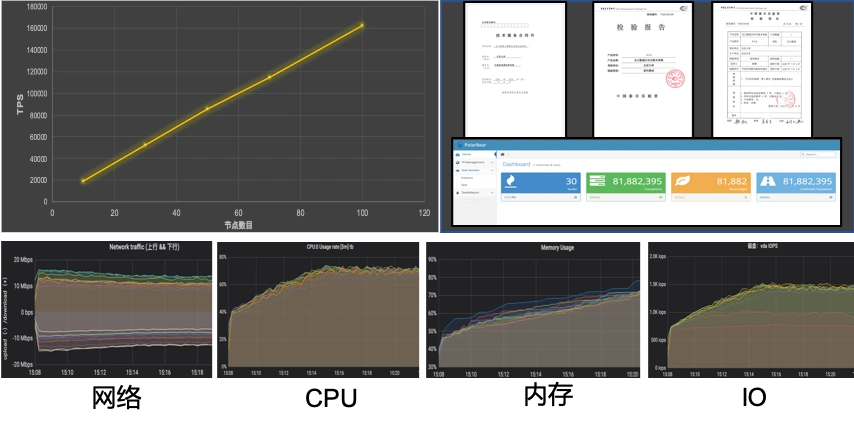
Task: Expand the TX Management sidebar menu
Action: pyautogui.click(x=474, y=162)
